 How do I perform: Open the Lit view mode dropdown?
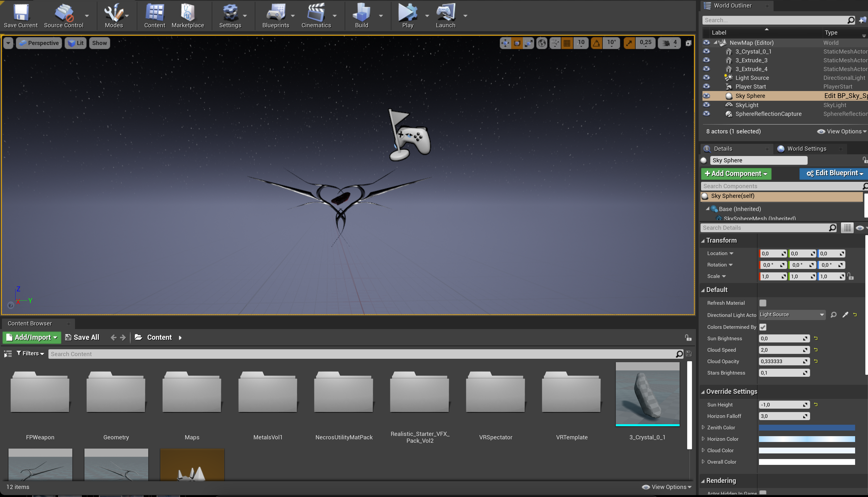[x=75, y=43]
